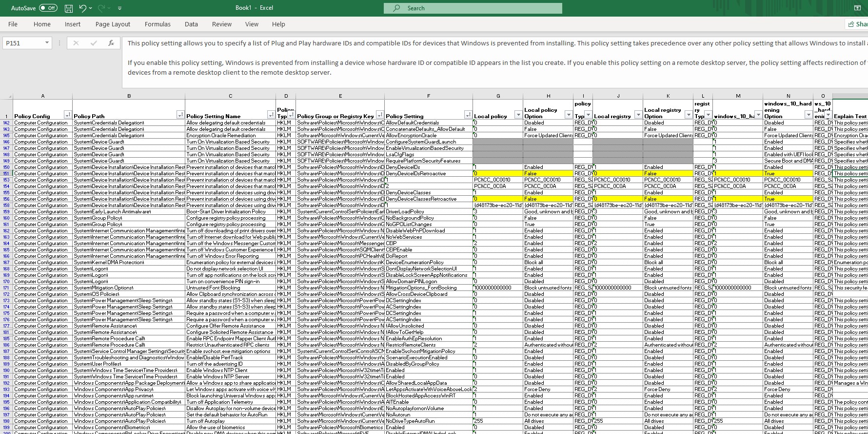868x434 pixels.
Task: Click 'DriverLoadPolicy' cell
Action: pos(429,211)
